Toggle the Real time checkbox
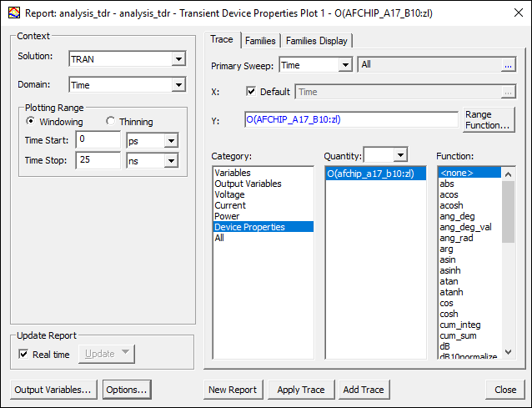 coord(23,354)
